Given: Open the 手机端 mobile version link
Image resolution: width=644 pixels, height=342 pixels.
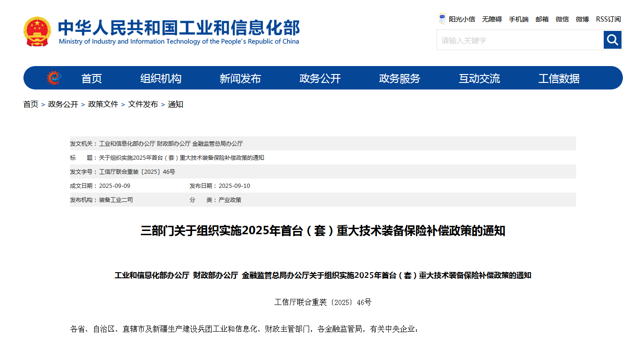Looking at the screenshot, I should click(x=518, y=19).
